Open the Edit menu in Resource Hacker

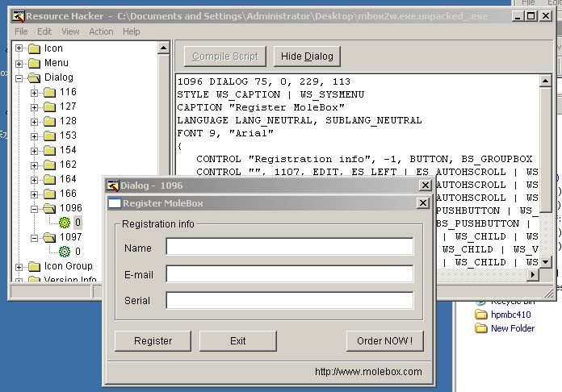tap(44, 32)
